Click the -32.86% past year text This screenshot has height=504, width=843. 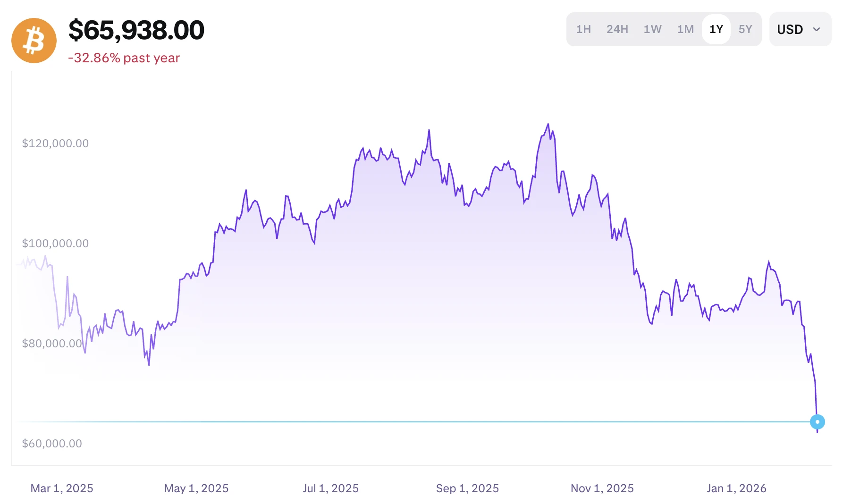(x=124, y=58)
